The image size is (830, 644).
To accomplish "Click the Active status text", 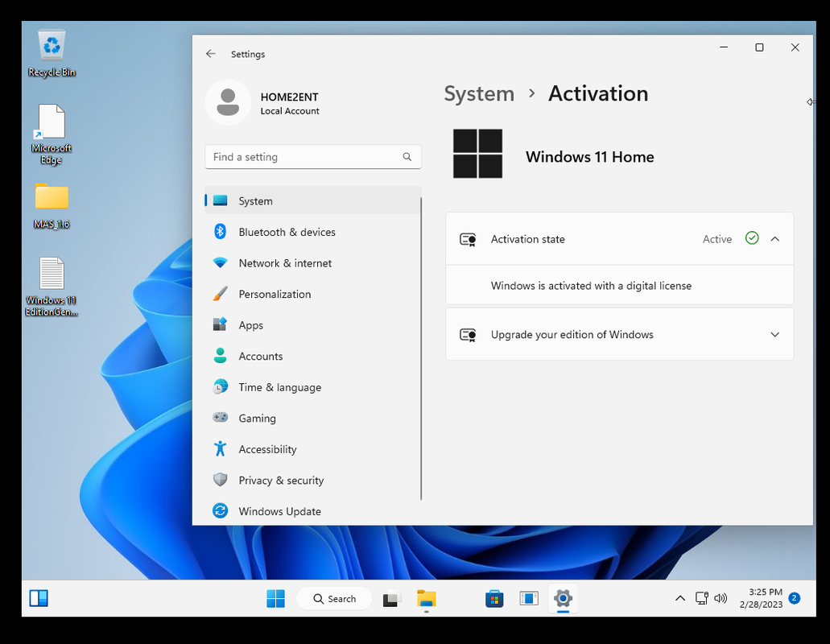I will click(717, 239).
